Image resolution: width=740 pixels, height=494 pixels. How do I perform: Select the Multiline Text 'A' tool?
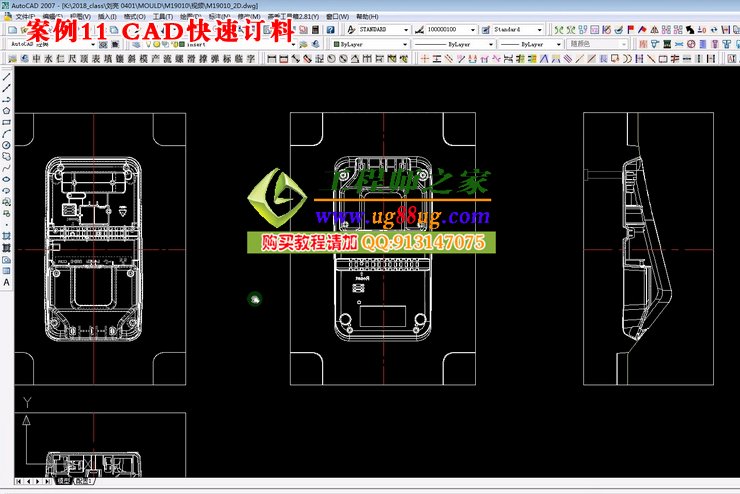coord(6,282)
